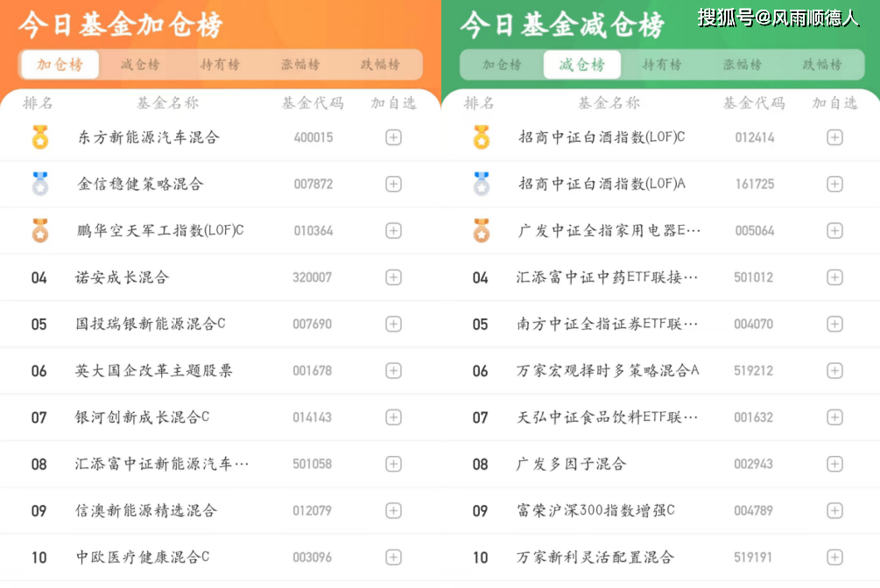Add 银河创新成长混合C to watchlist

pyautogui.click(x=393, y=417)
